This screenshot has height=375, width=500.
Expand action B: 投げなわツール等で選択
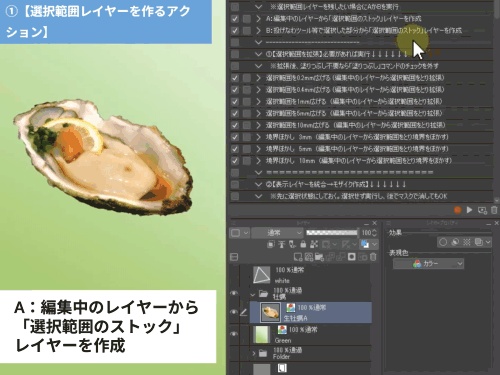click(x=259, y=31)
